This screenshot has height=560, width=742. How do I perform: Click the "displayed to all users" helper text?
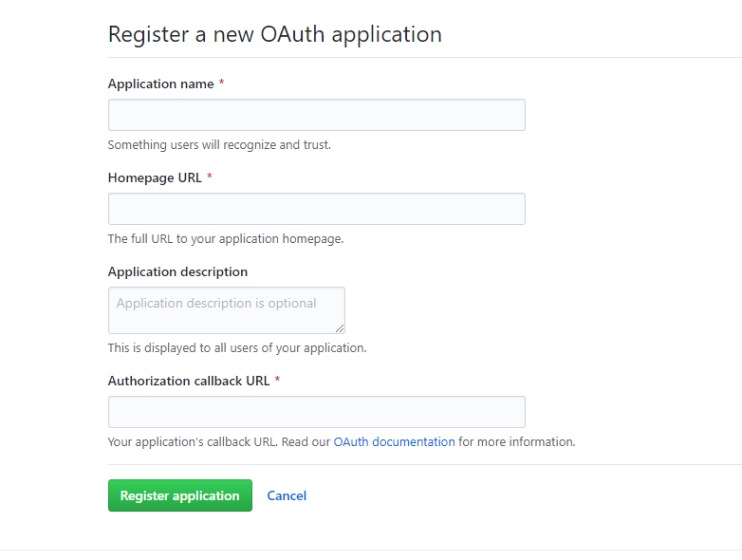(x=237, y=347)
